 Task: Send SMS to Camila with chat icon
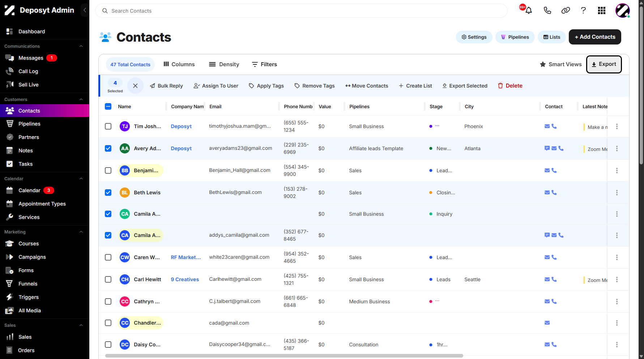tap(547, 235)
